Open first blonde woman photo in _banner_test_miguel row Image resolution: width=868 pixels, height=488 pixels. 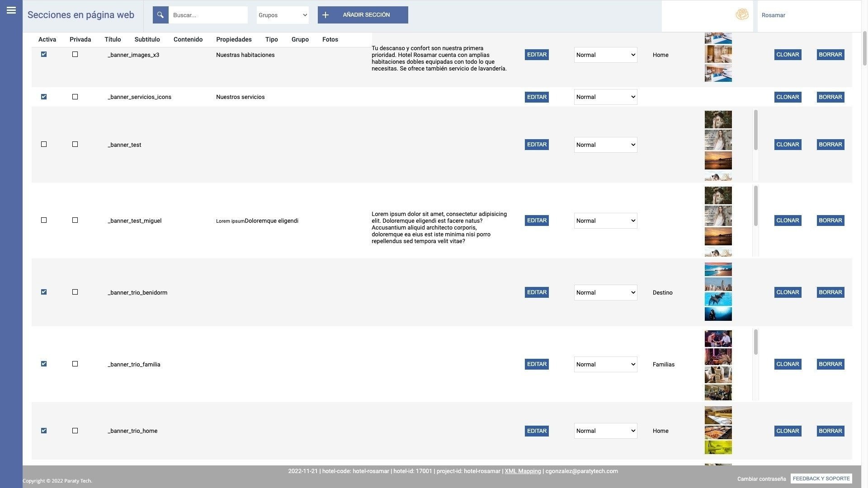(x=718, y=196)
